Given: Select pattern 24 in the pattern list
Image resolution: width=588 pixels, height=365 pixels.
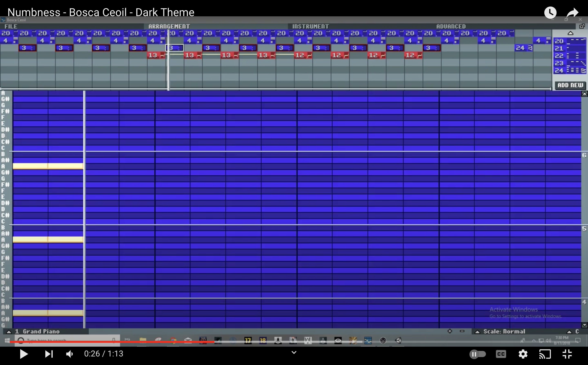Looking at the screenshot, I should click(570, 71).
